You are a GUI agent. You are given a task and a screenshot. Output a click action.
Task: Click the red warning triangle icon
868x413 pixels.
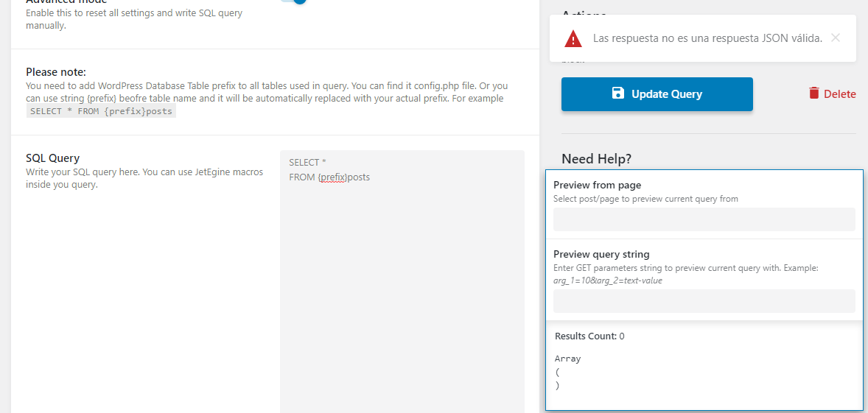point(573,39)
